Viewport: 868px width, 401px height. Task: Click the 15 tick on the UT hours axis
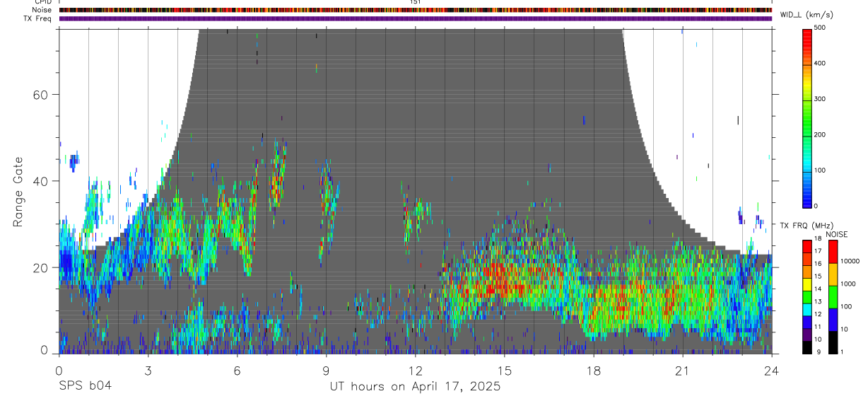504,370
